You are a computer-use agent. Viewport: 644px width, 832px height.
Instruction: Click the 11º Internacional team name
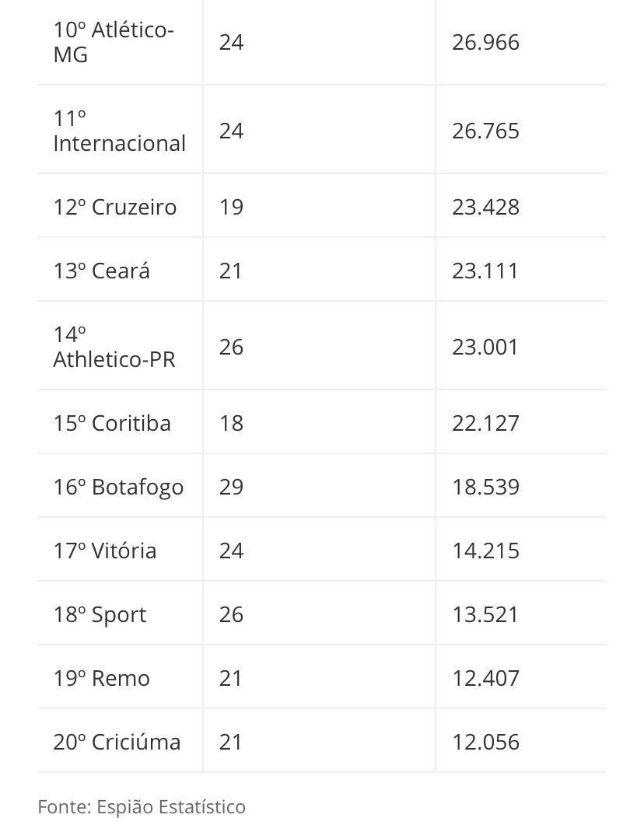[x=120, y=131]
